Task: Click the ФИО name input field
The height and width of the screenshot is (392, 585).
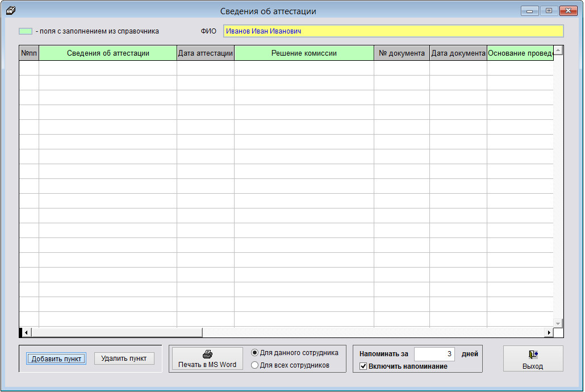Action: [x=393, y=31]
